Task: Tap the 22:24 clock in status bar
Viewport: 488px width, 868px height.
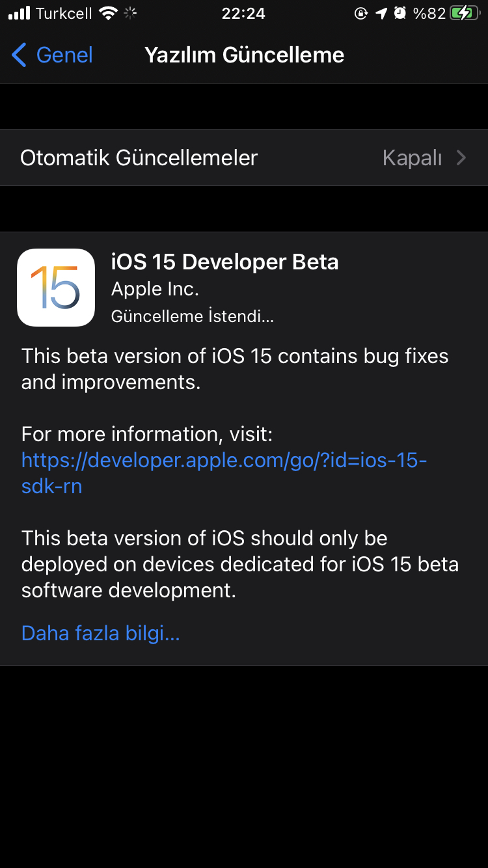Action: (243, 13)
